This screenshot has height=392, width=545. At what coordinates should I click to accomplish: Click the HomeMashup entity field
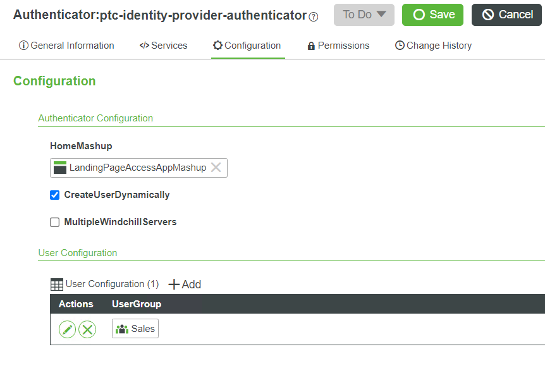click(x=138, y=168)
